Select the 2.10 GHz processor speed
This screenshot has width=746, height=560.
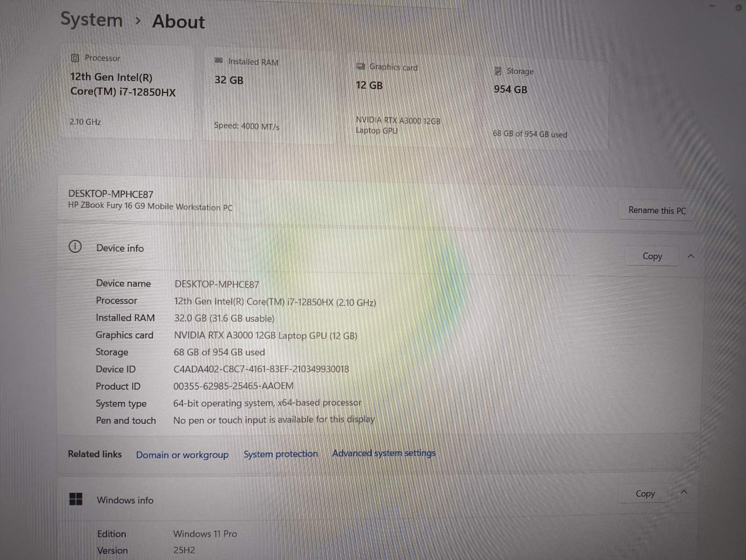point(85,122)
